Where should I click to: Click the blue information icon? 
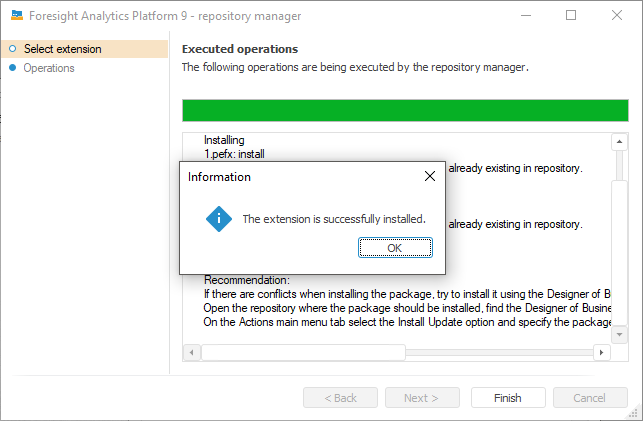click(218, 219)
